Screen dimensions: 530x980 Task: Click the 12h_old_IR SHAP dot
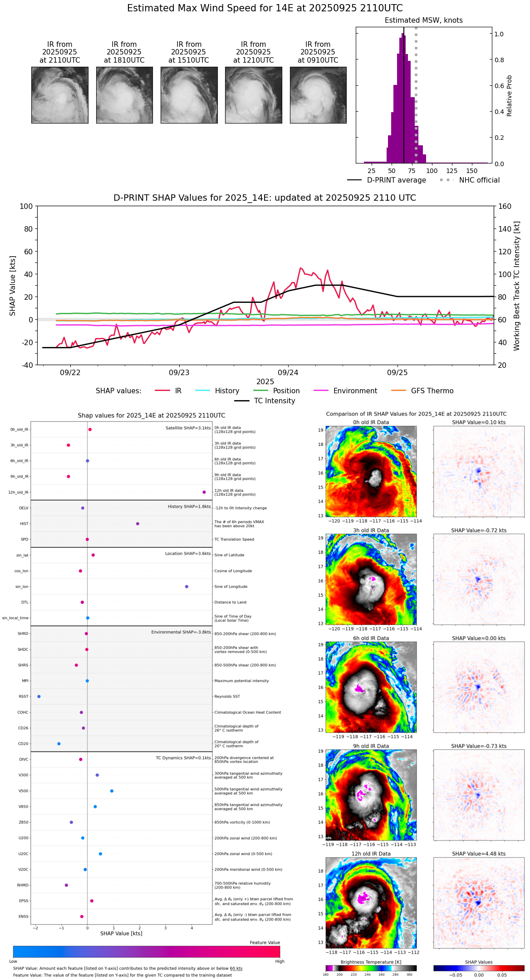point(204,492)
